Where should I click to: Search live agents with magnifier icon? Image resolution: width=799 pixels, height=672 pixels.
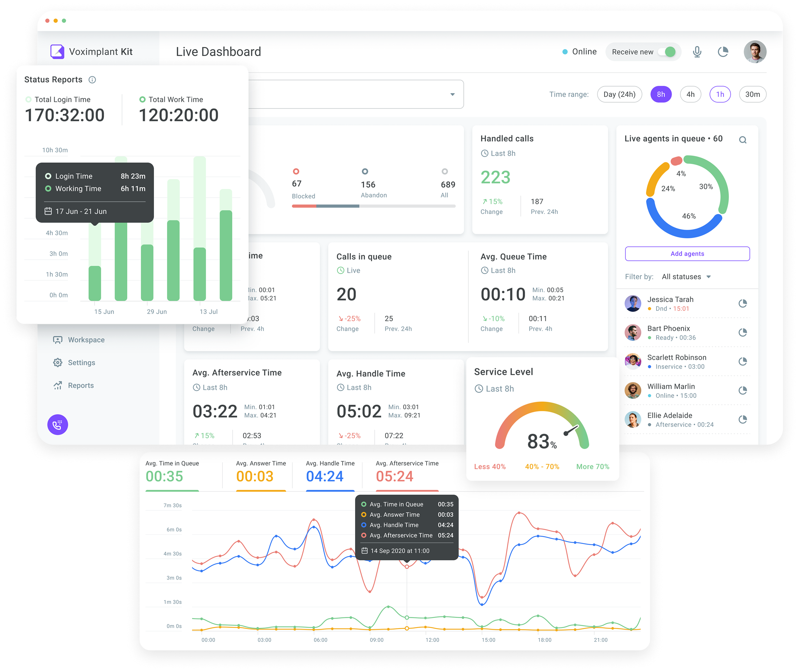[743, 140]
